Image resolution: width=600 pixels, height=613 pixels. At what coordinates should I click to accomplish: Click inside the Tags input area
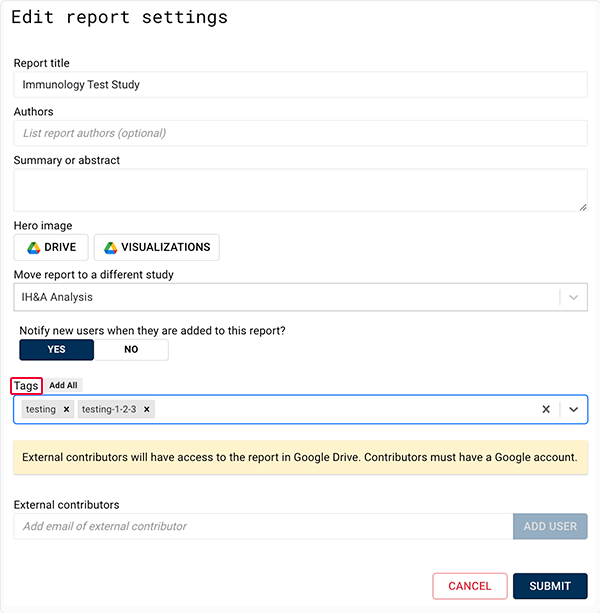pyautogui.click(x=340, y=409)
